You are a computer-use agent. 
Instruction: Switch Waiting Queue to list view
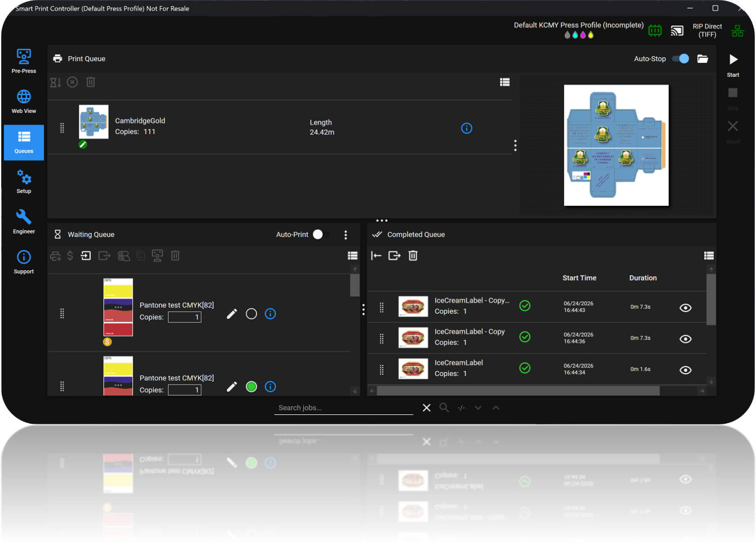[x=353, y=256]
